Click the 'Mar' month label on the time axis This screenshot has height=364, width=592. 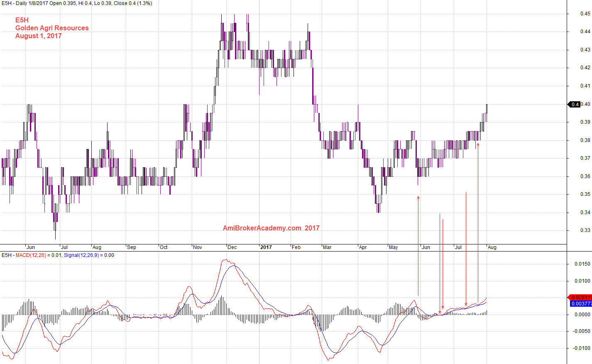click(327, 247)
